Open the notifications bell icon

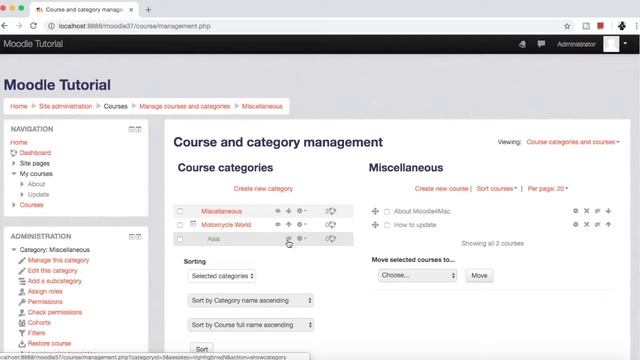[522, 44]
